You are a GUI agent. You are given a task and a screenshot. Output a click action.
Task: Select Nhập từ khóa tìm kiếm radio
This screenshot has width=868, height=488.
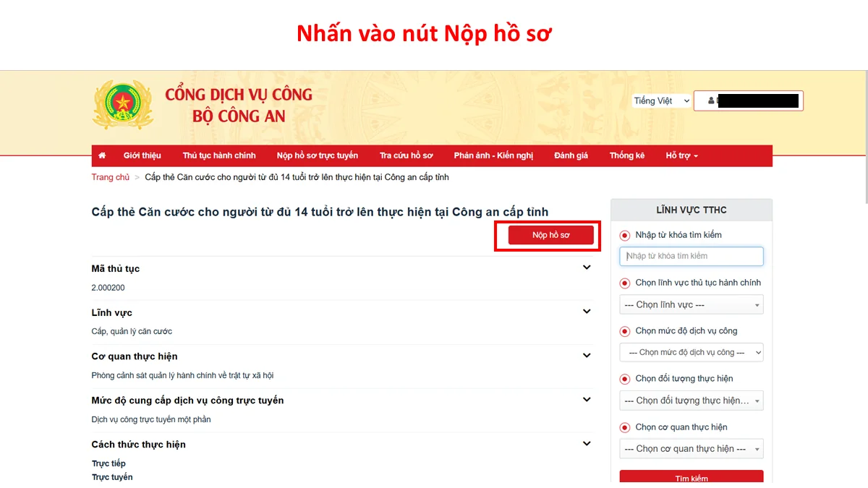(625, 235)
